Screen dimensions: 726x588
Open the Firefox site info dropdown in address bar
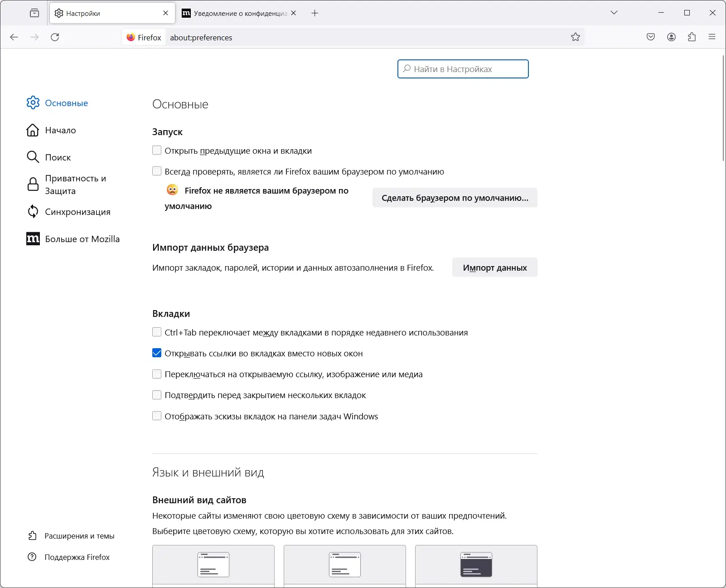(144, 37)
